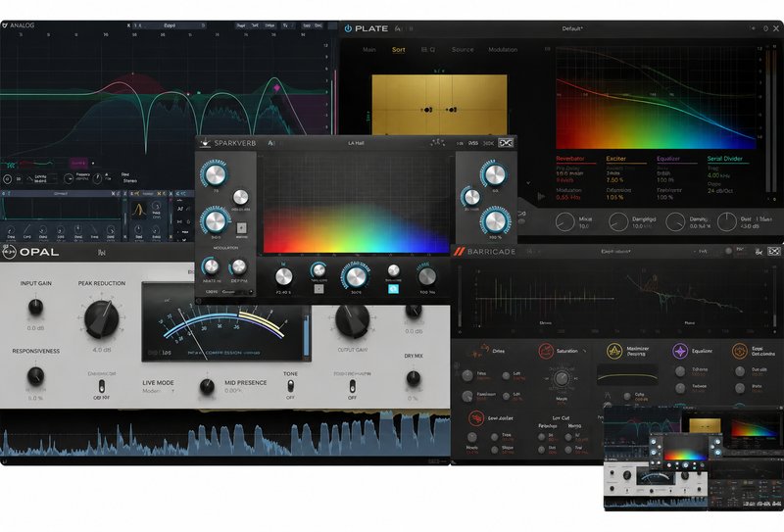Click the A/B icon next to Sparkverb title
This screenshot has height=532, width=784.
click(x=271, y=143)
